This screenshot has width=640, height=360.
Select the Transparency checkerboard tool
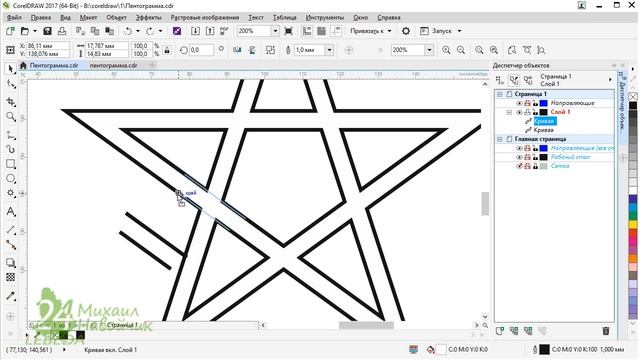[11, 278]
